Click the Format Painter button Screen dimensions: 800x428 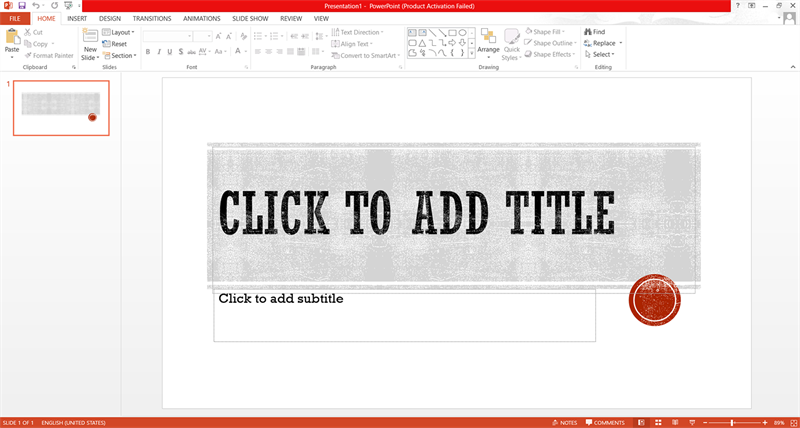[49, 56]
